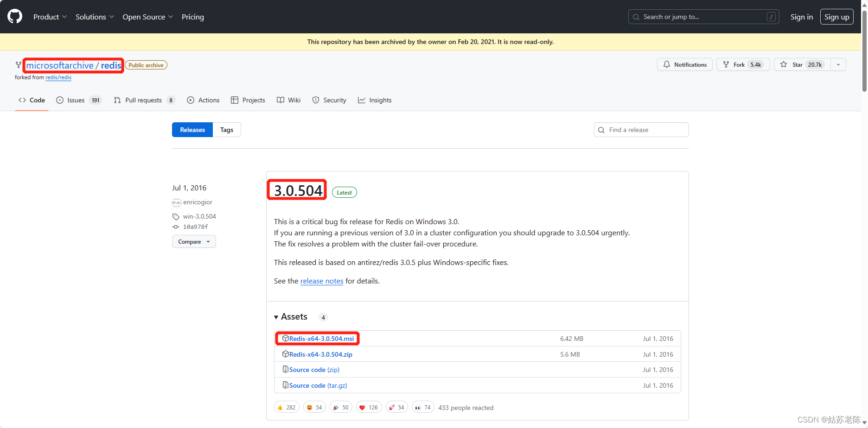This screenshot has height=428, width=868.
Task: Focus the Find a release field
Action: coord(641,130)
